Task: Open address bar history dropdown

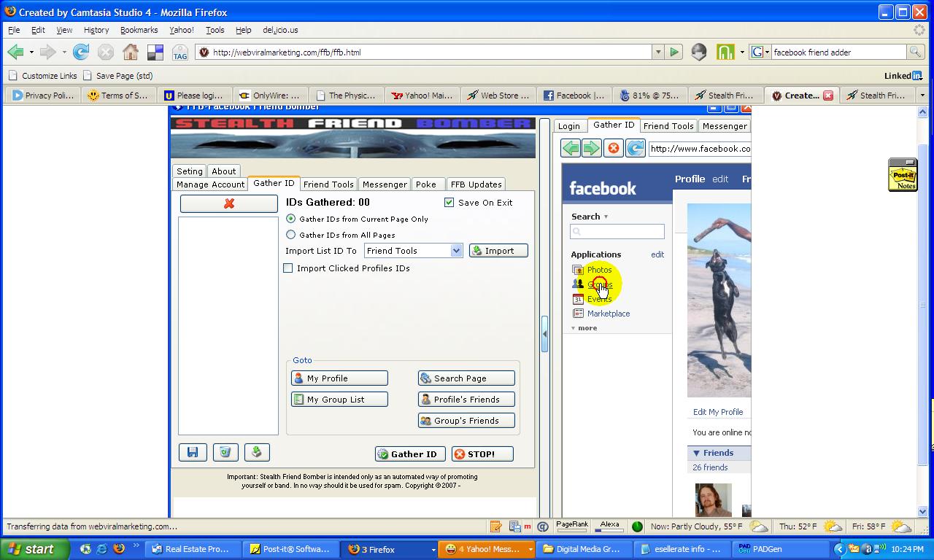Action: (x=658, y=52)
